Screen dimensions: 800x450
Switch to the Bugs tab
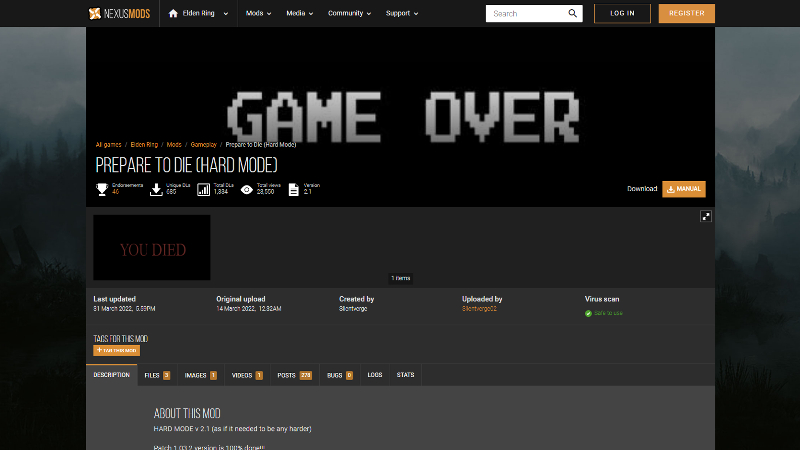tap(340, 375)
